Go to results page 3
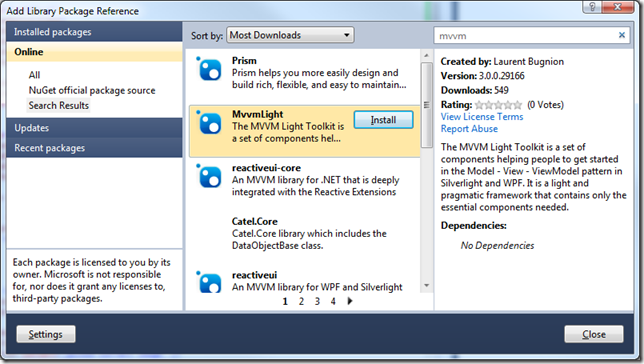The width and height of the screenshot is (644, 364). (x=317, y=302)
